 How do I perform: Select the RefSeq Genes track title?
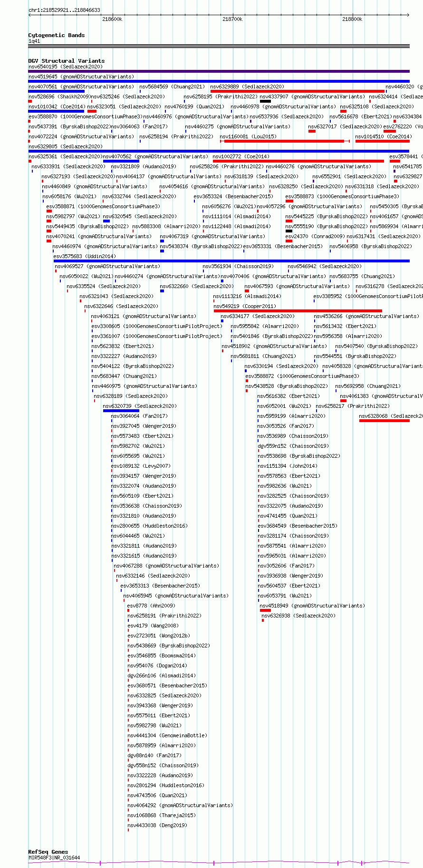coord(48,852)
